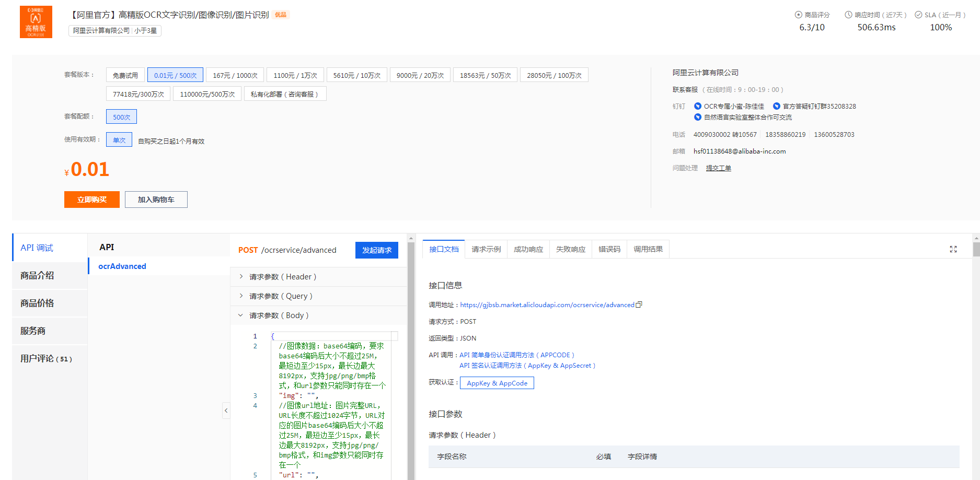Open API 签名认证调用方法 (AppKey & AppSecret) link

[x=527, y=366]
